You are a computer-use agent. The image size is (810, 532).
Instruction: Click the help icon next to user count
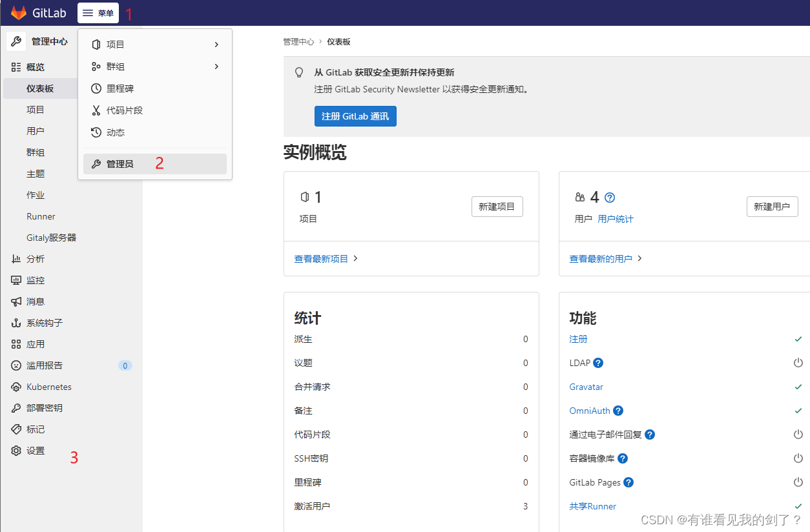(x=610, y=198)
